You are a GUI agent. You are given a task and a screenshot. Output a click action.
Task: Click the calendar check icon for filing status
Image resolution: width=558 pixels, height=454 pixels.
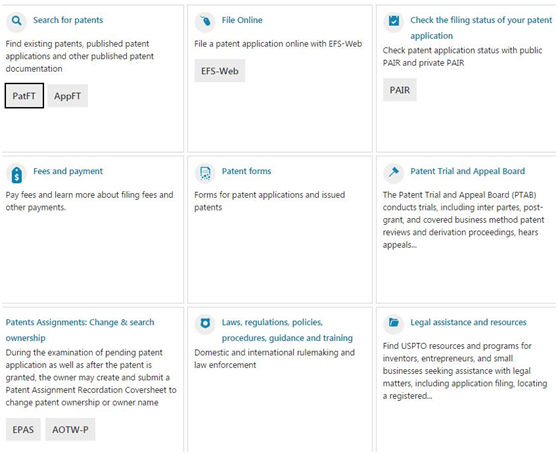394,22
